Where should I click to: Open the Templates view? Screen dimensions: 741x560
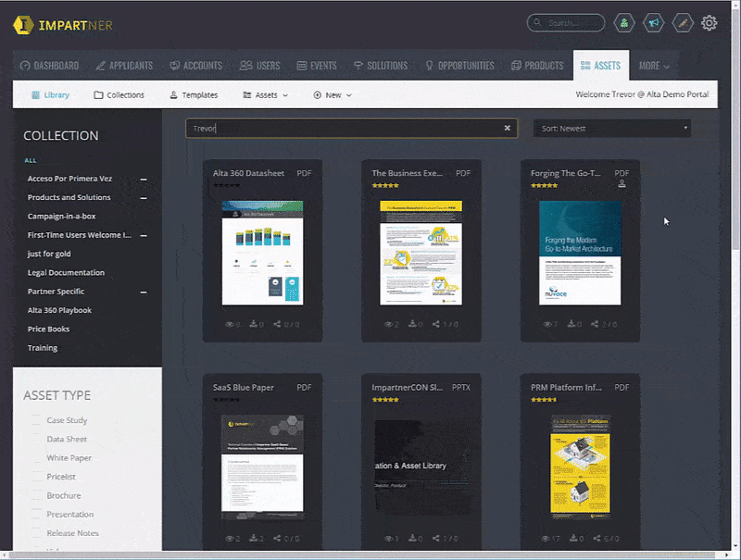click(x=194, y=95)
